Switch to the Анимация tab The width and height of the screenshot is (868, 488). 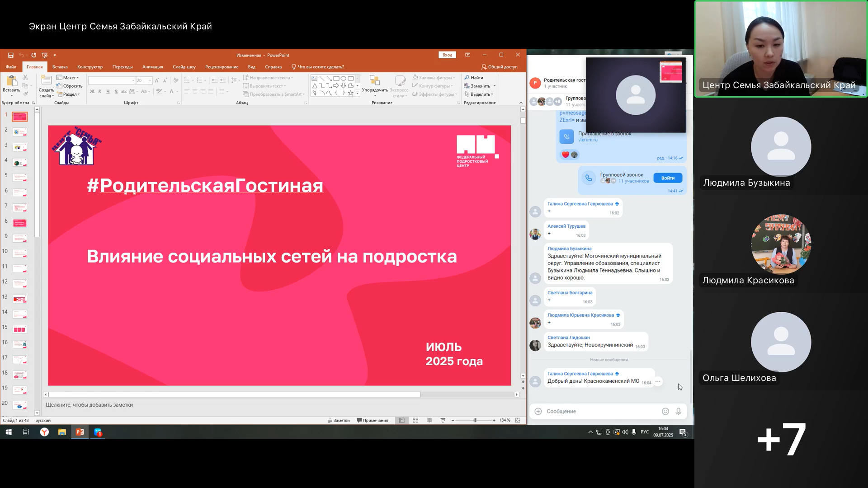152,67
